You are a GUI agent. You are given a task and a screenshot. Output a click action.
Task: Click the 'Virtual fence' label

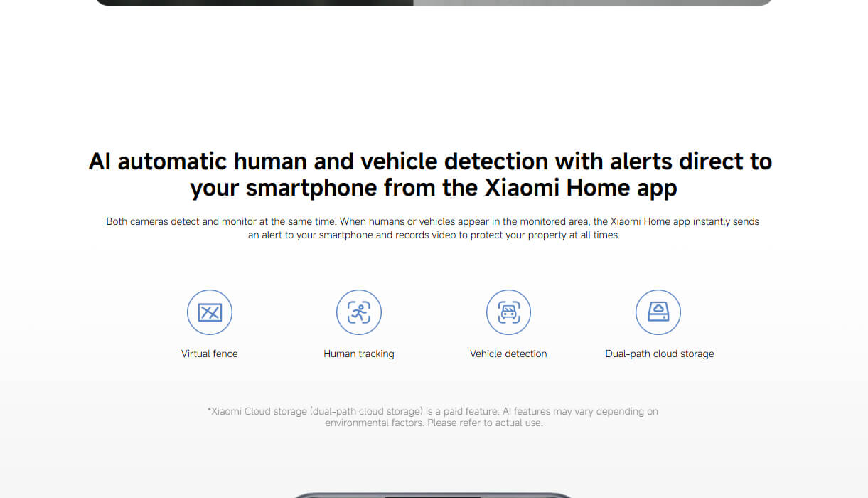[x=210, y=354]
